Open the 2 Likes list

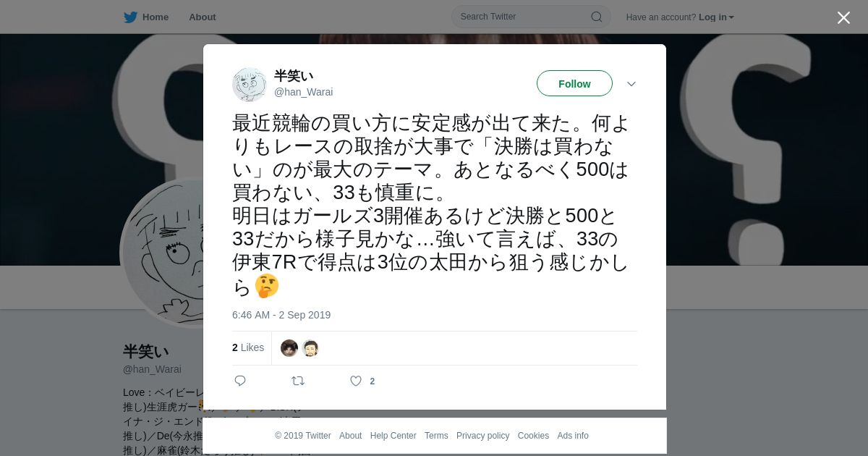248,347
